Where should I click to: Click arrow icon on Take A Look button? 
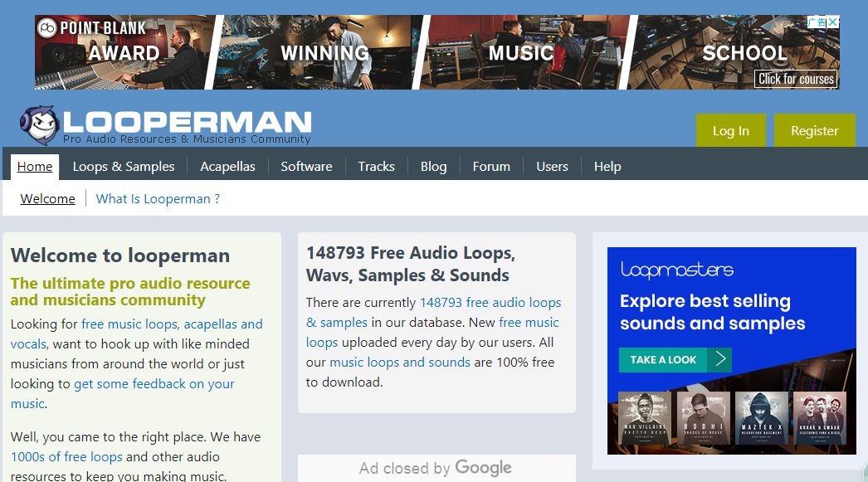tap(720, 360)
